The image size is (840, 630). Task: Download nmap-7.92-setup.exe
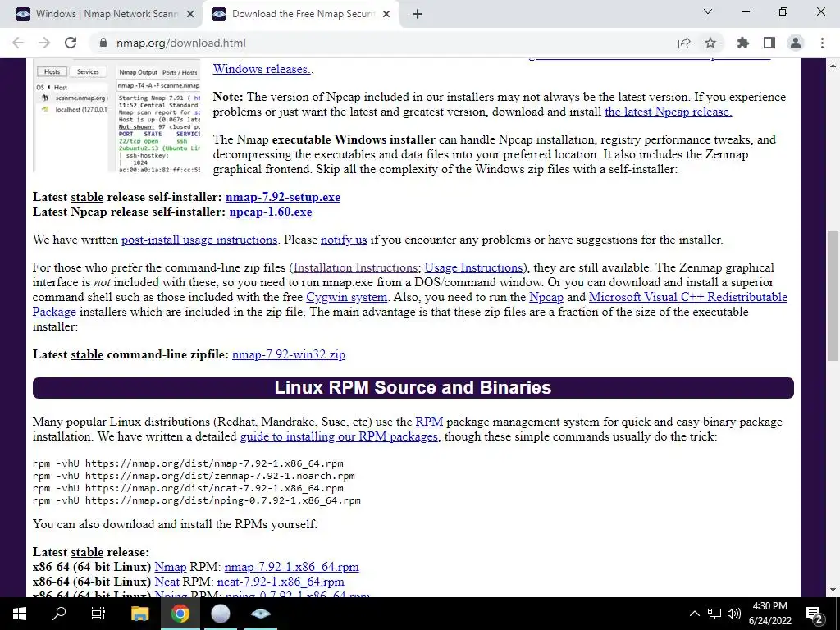coord(283,197)
